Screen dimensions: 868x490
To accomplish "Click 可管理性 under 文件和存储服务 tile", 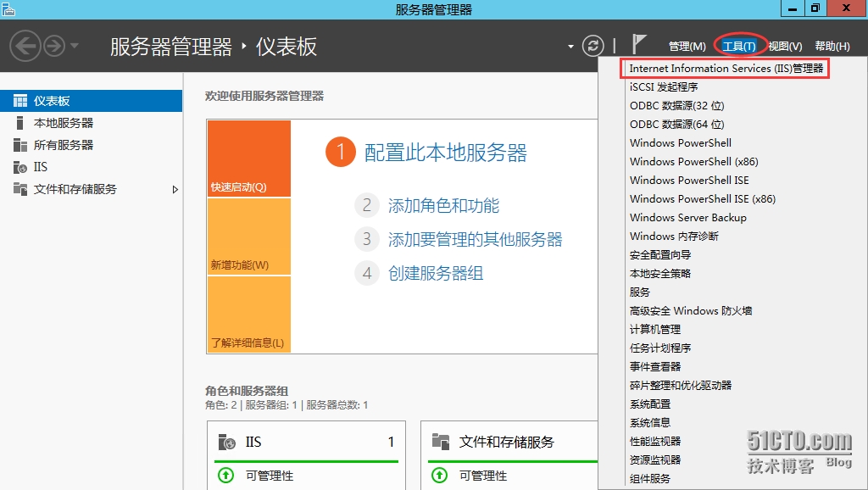I will point(483,476).
